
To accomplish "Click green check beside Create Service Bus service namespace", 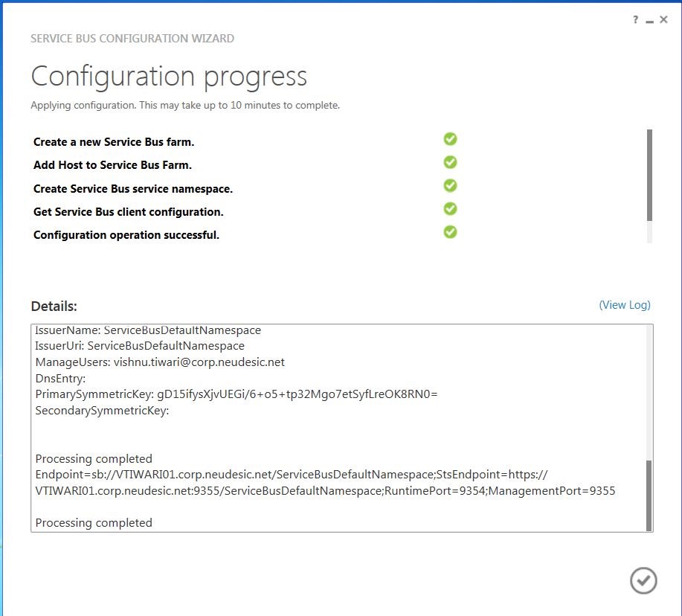I will tap(450, 186).
